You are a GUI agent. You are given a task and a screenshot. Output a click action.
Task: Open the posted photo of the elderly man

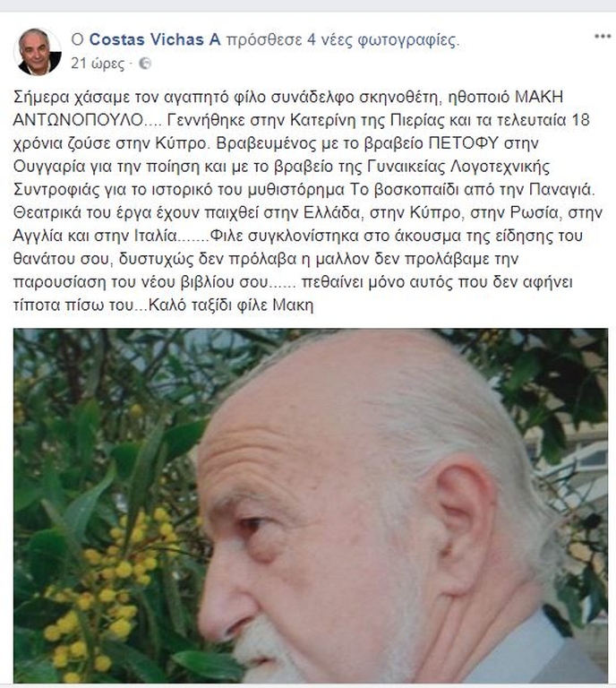tap(311, 505)
